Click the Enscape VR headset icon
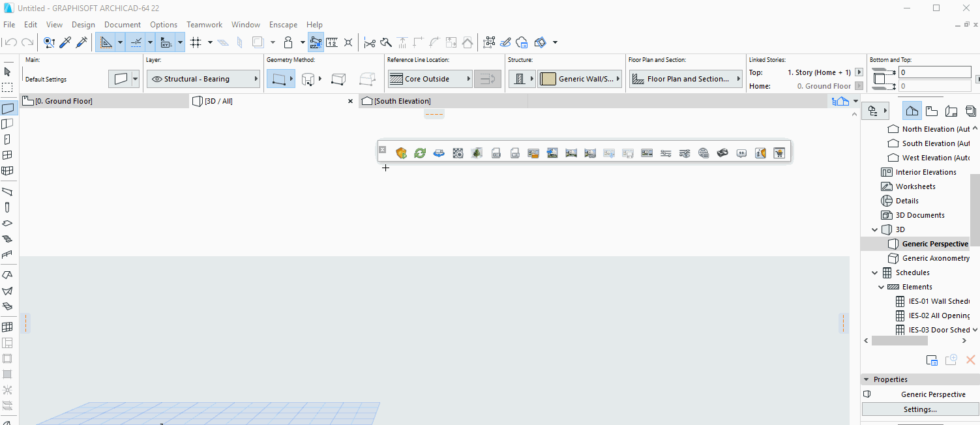This screenshot has height=425, width=980. 722,153
